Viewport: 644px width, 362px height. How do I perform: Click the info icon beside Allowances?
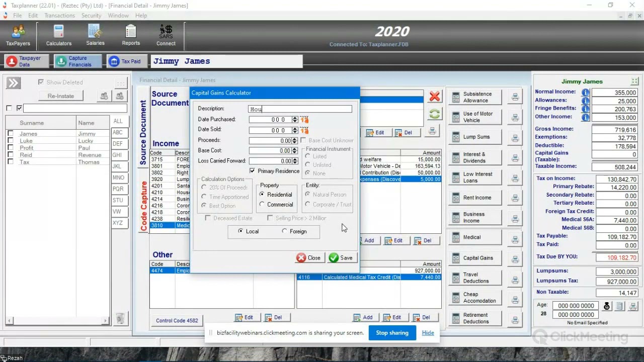[585, 101]
